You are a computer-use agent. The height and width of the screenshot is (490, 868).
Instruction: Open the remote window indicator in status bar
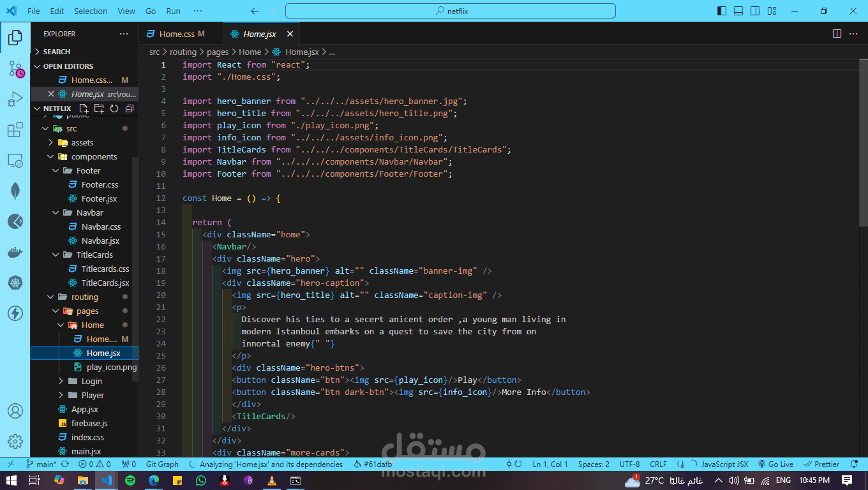coord(11,464)
